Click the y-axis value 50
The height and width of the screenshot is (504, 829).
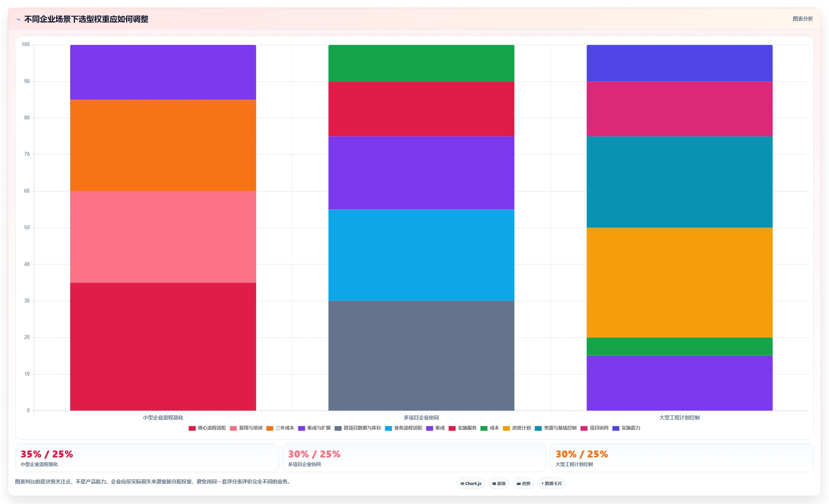(x=27, y=228)
